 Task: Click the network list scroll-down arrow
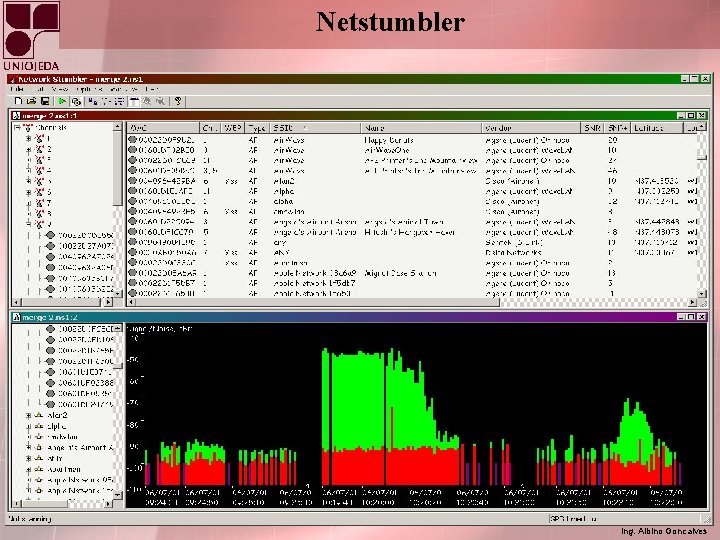click(702, 294)
